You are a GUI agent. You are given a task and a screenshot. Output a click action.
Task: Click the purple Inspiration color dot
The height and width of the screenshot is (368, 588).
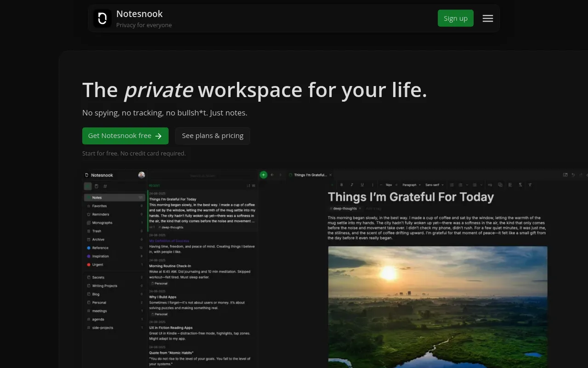pos(89,256)
